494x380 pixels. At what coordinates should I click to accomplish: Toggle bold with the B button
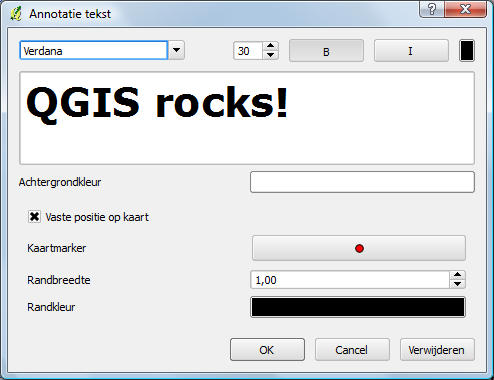(x=326, y=51)
